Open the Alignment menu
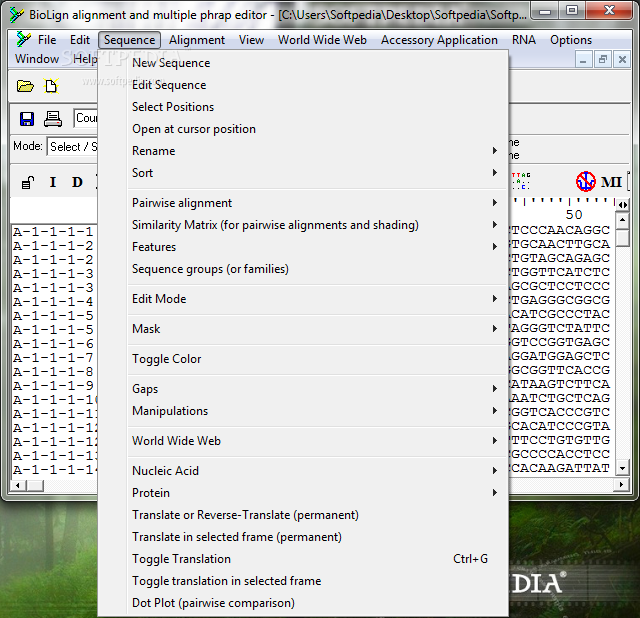 197,40
